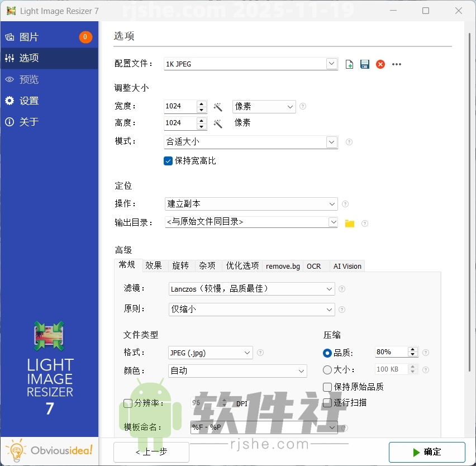The height and width of the screenshot is (466, 476).
Task: Increase width using the stepper arrow
Action: coord(201,103)
